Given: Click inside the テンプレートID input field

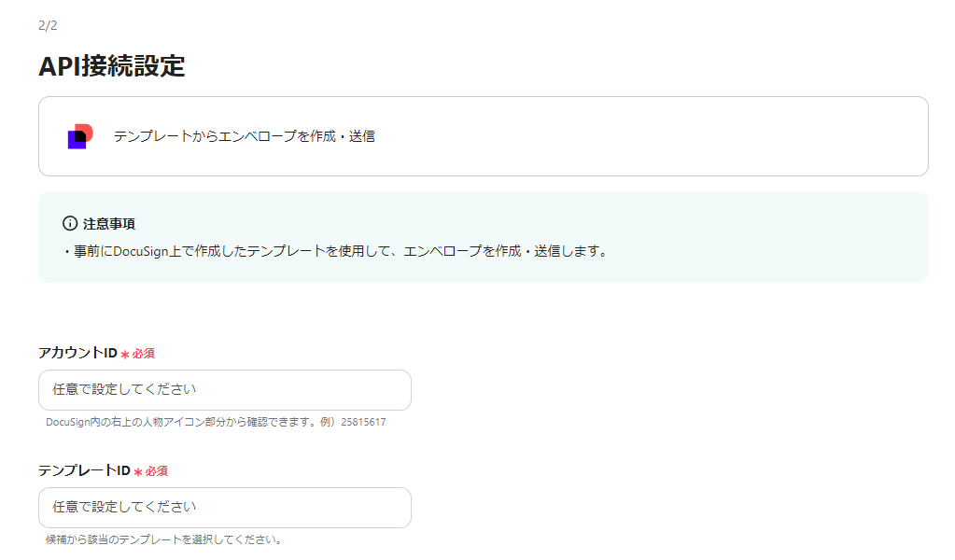Looking at the screenshot, I should click(224, 507).
